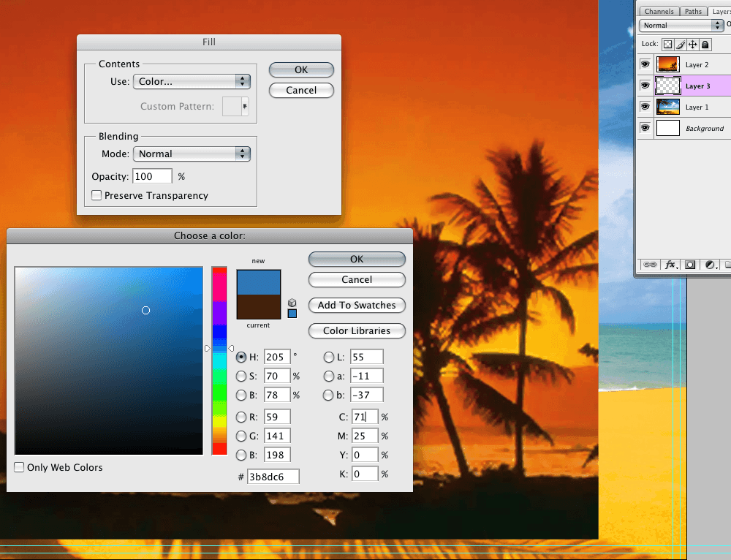Viewport: 731px width, 560px height.
Task: Open Color Libraries
Action: pyautogui.click(x=357, y=331)
